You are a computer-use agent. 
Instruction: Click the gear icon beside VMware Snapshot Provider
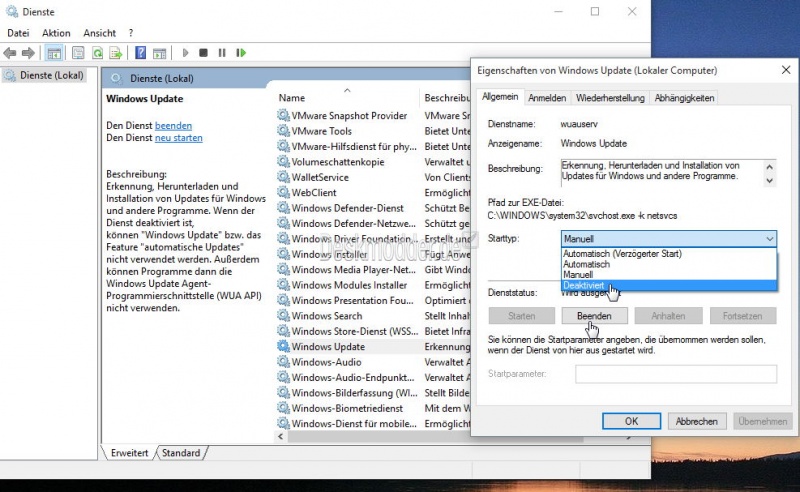click(283, 115)
